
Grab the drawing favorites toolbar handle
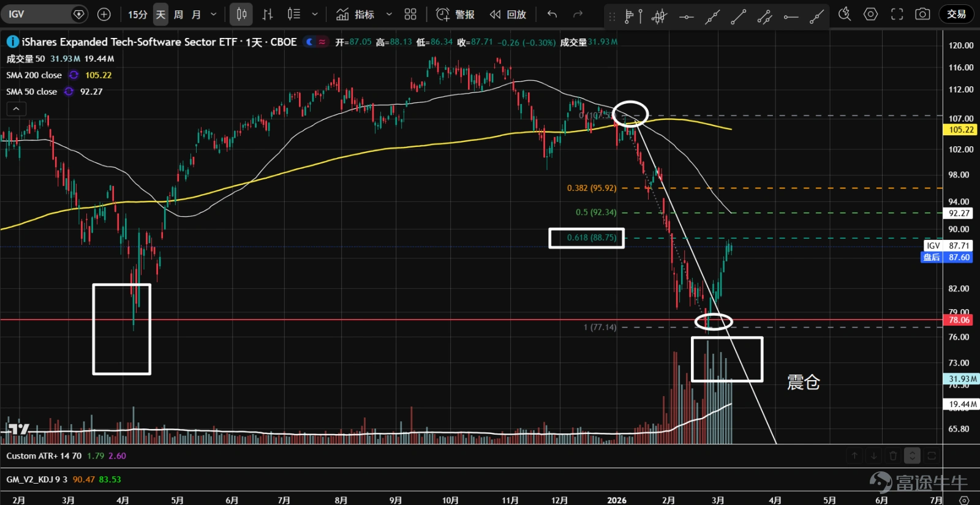[611, 17]
